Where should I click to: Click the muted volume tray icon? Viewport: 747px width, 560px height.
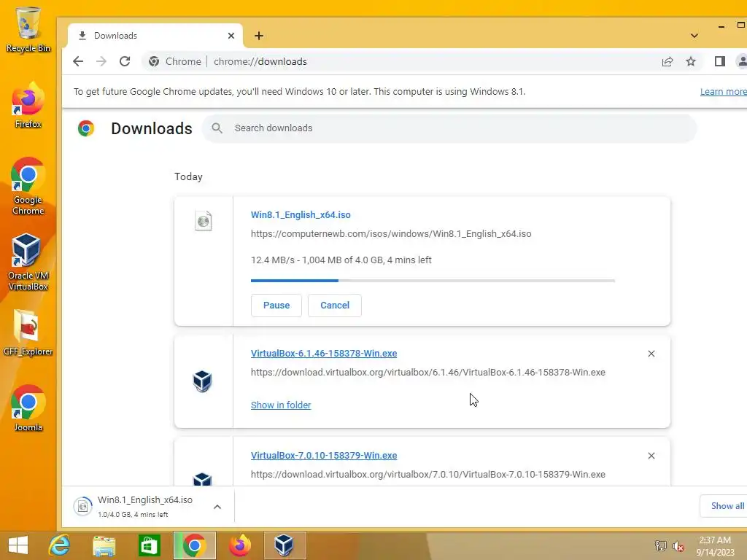pos(678,545)
